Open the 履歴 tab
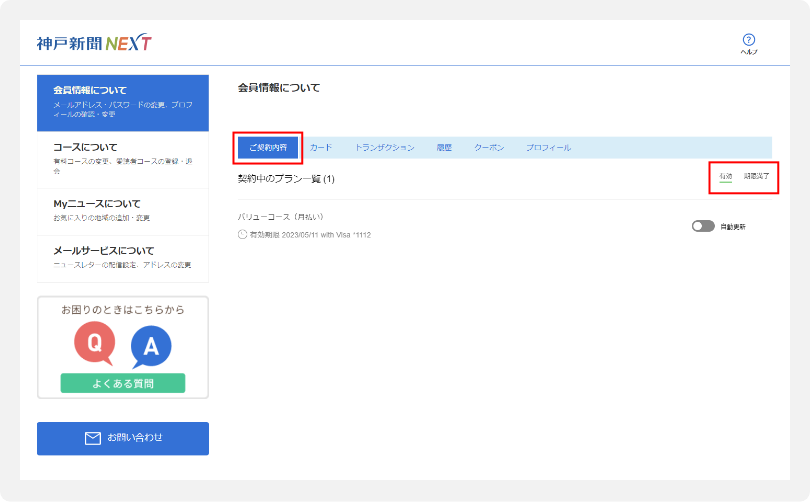810x502 pixels. pyautogui.click(x=444, y=148)
